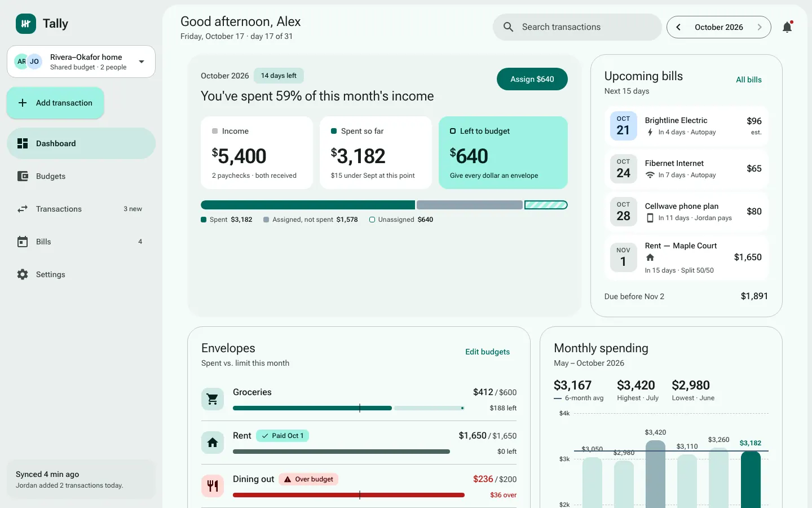Click the "$3,420" highest July value
The height and width of the screenshot is (508, 812).
(x=636, y=385)
